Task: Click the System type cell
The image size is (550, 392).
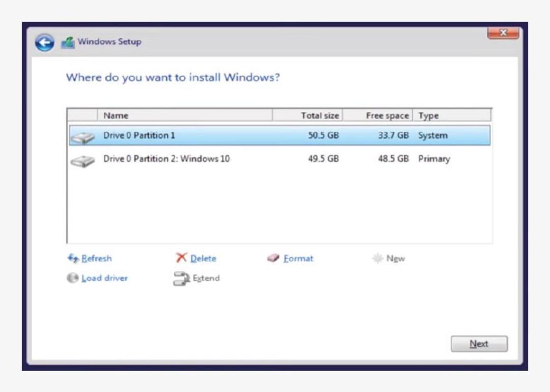Action: click(x=433, y=136)
